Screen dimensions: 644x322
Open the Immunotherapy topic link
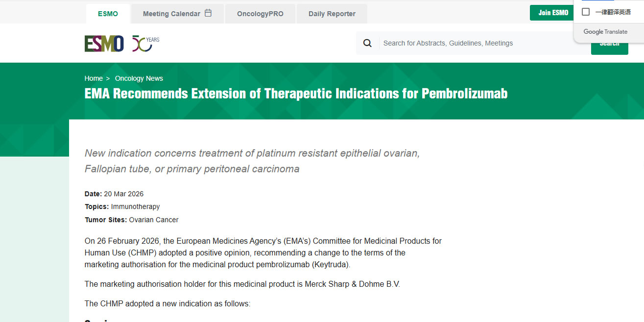click(135, 207)
